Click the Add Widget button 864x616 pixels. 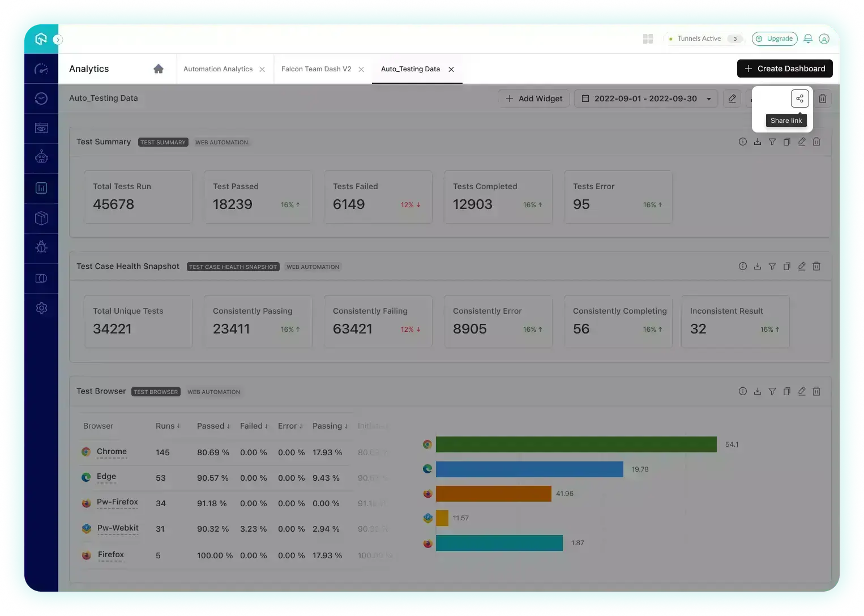click(x=534, y=99)
